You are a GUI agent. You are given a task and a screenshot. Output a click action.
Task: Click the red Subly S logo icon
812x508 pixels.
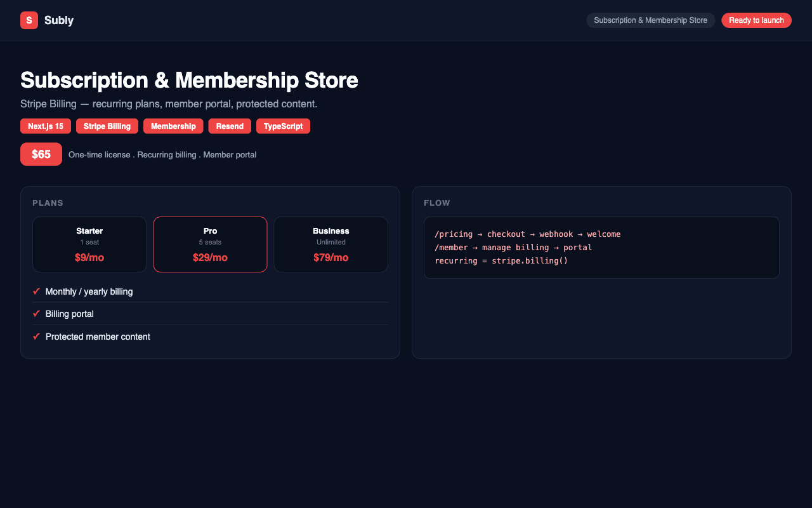(x=29, y=20)
